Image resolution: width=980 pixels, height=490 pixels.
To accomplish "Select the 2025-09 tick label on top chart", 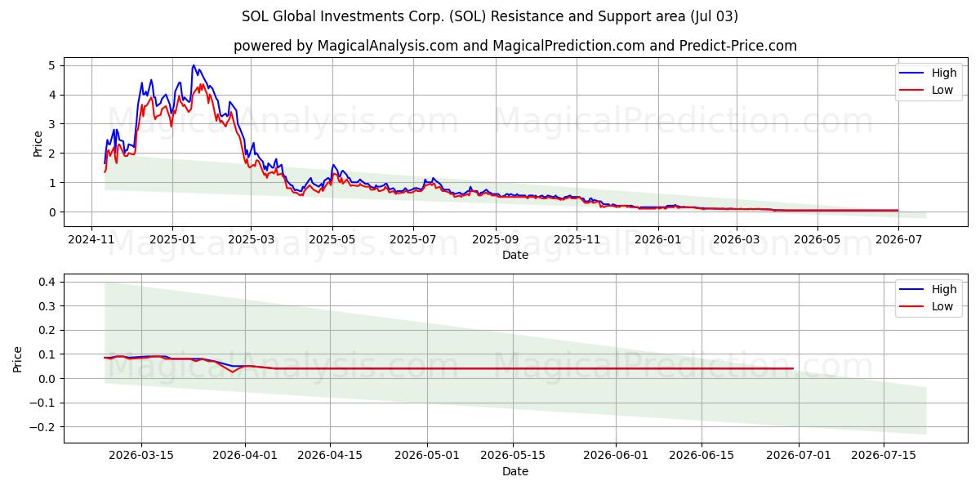I will [x=496, y=240].
